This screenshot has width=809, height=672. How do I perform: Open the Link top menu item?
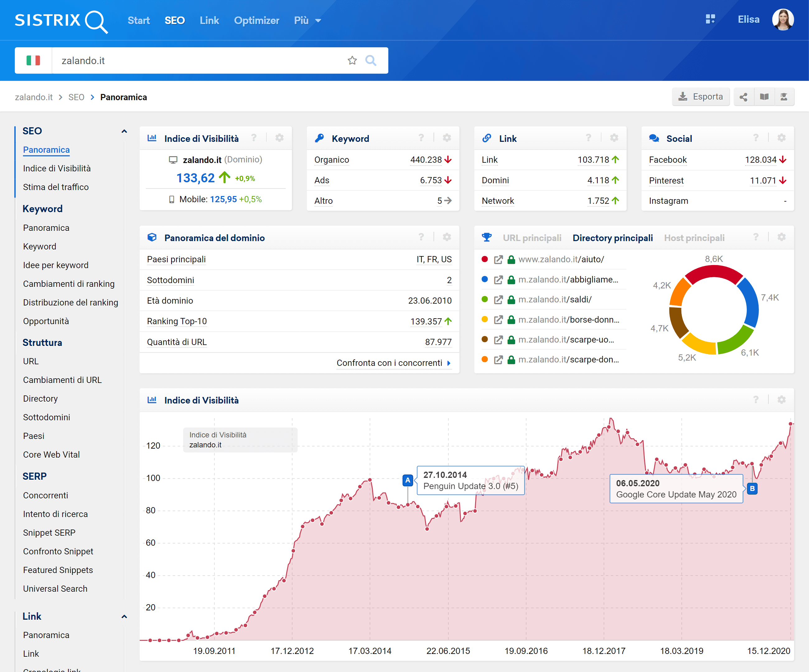coord(209,21)
